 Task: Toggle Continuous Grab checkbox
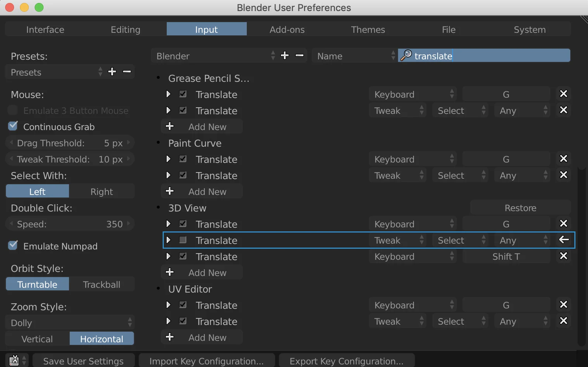tap(13, 126)
